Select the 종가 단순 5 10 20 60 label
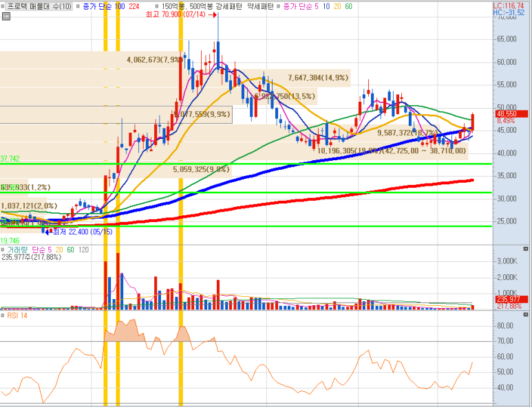This screenshot has width=532, height=407. click(317, 6)
